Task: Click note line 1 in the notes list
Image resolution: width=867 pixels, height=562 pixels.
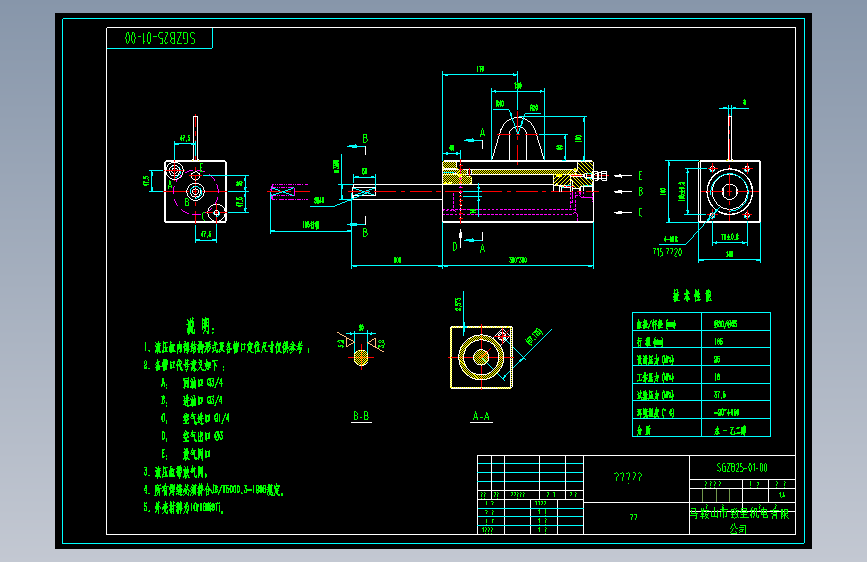Action: click(227, 347)
